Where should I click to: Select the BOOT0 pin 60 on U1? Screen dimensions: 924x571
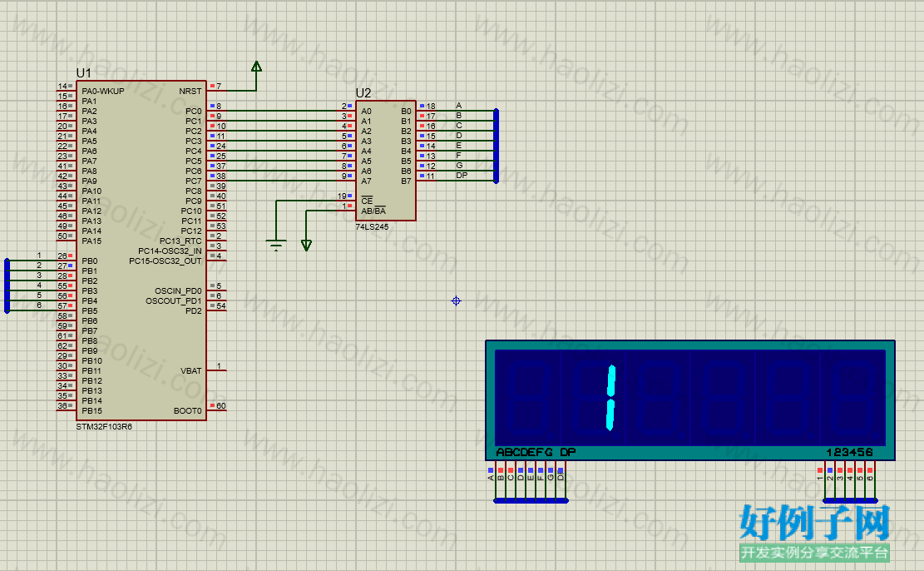[217, 406]
